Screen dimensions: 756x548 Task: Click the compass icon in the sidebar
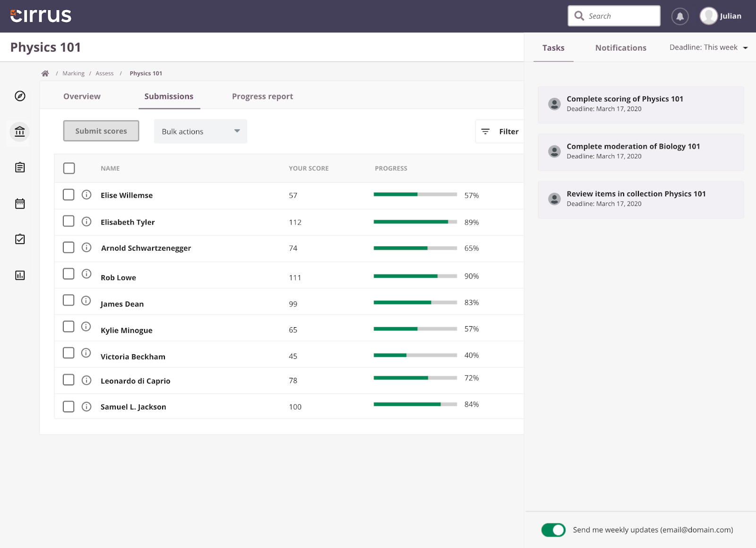tap(20, 96)
